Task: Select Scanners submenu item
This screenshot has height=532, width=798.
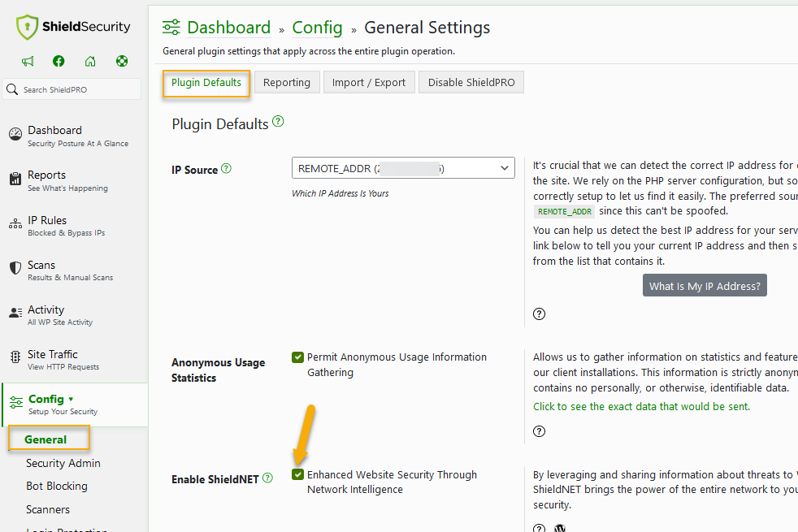Action: click(x=48, y=509)
